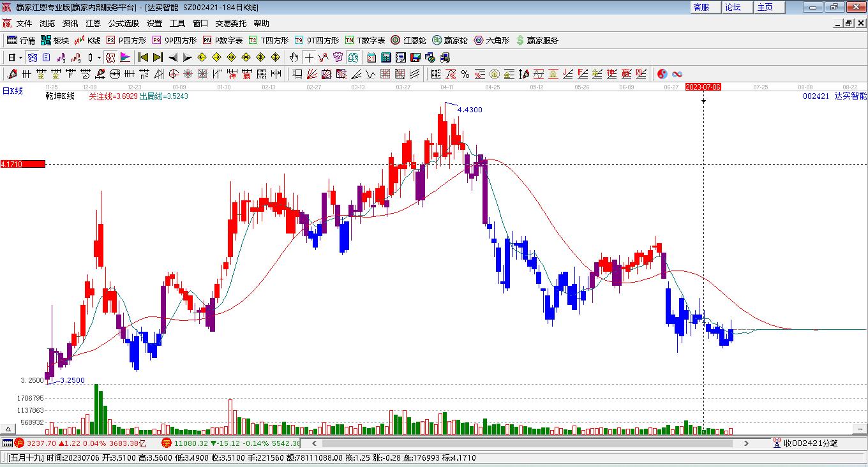Screen dimensions: 868x467
Task: Open the 六角形 hexagon tool
Action: (x=491, y=40)
